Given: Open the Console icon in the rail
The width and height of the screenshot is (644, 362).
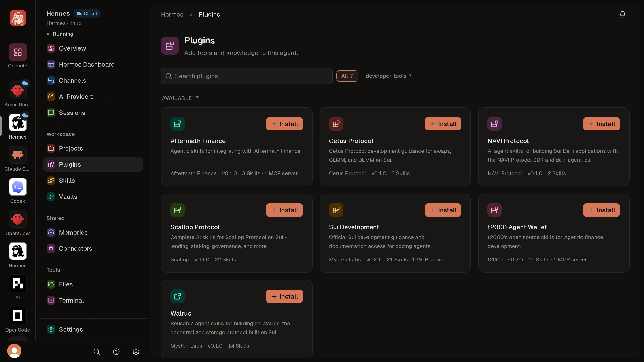Looking at the screenshot, I should coord(18,53).
